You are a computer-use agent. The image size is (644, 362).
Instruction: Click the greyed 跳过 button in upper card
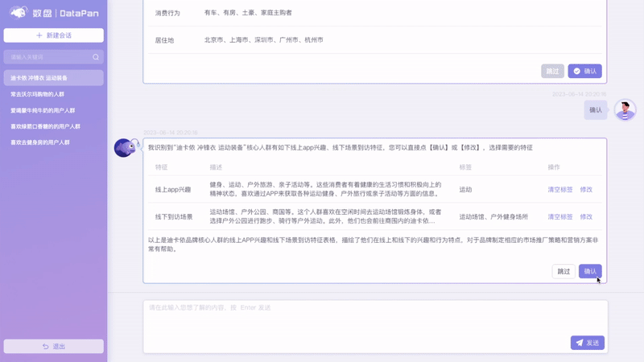(x=552, y=71)
